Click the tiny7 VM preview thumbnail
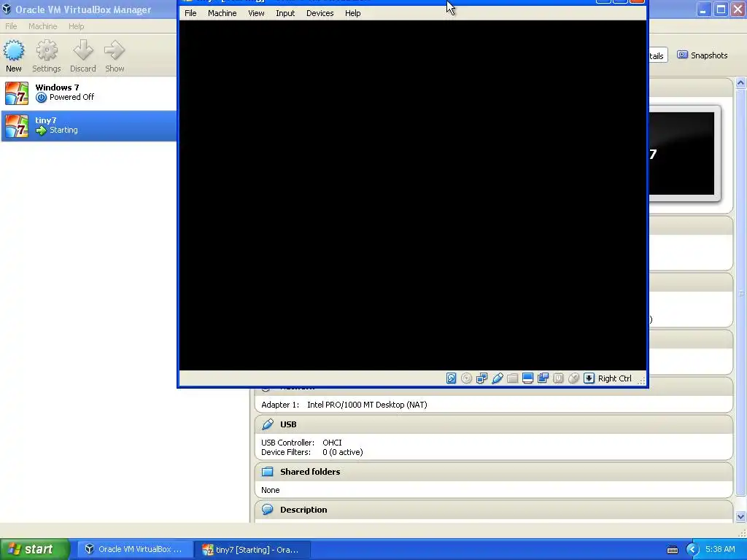The width and height of the screenshot is (747, 560). [684, 153]
